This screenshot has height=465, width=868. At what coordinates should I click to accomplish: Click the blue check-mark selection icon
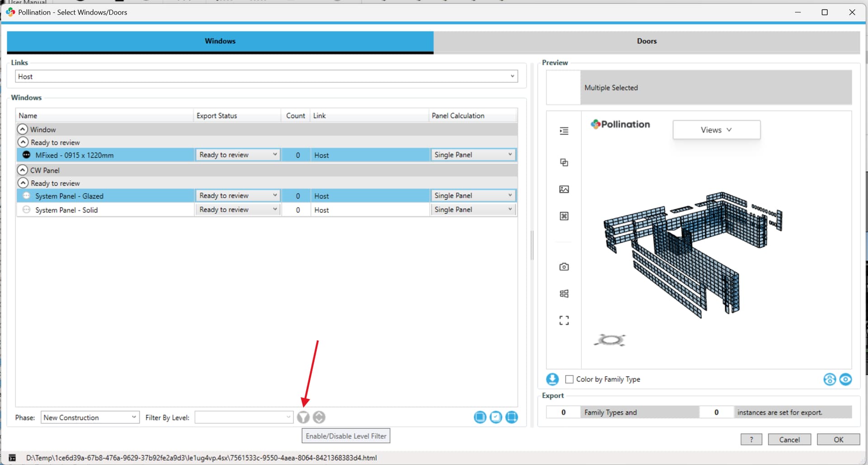(496, 417)
